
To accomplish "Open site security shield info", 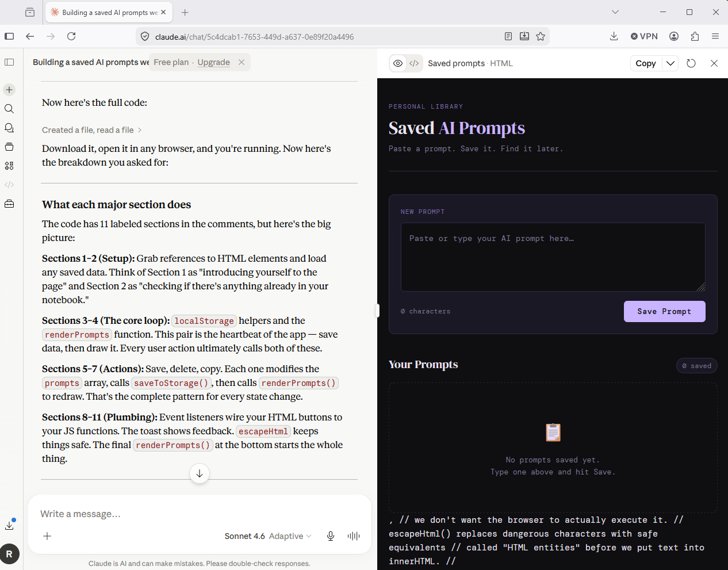I will tap(145, 36).
